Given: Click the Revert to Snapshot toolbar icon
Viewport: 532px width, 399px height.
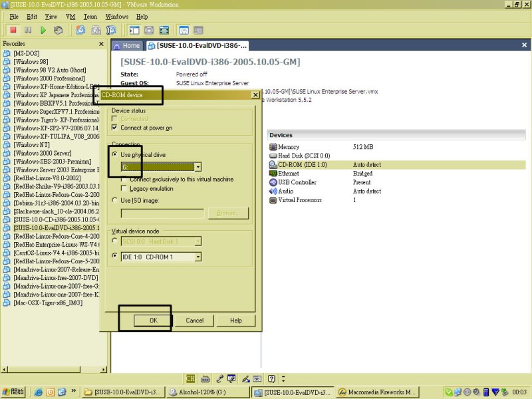Looking at the screenshot, I should (x=96, y=30).
